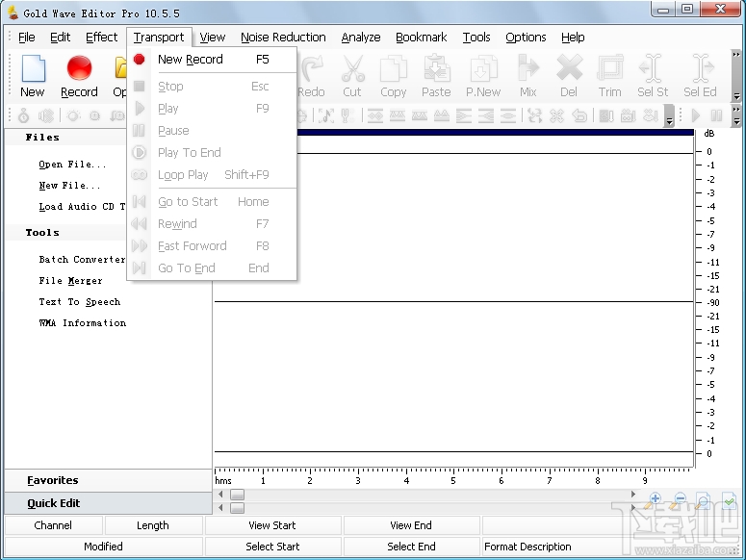Open the Effect menu
This screenshot has height=560, width=746.
[101, 38]
